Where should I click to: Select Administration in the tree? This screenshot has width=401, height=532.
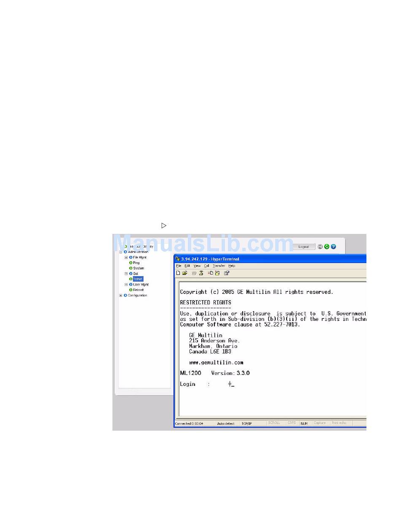138,252
